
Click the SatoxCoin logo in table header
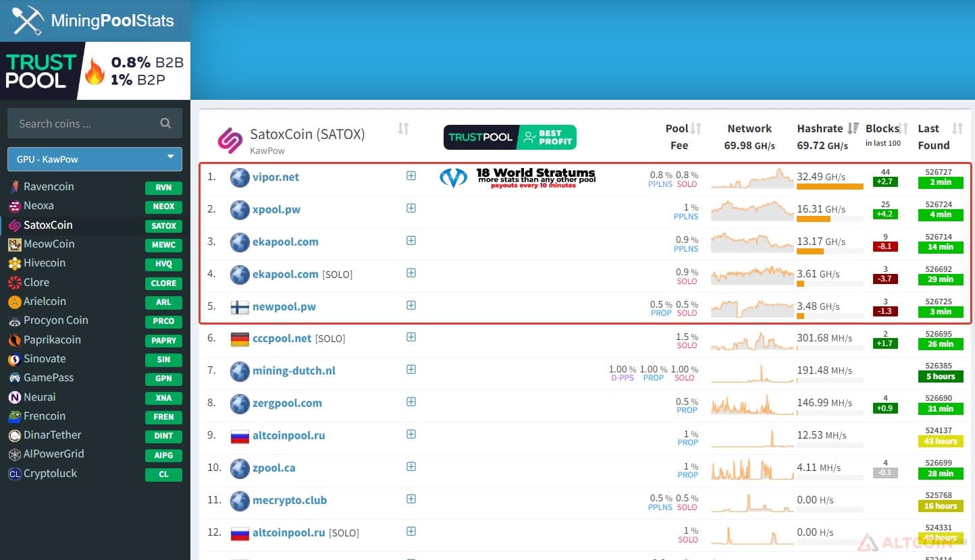click(230, 140)
